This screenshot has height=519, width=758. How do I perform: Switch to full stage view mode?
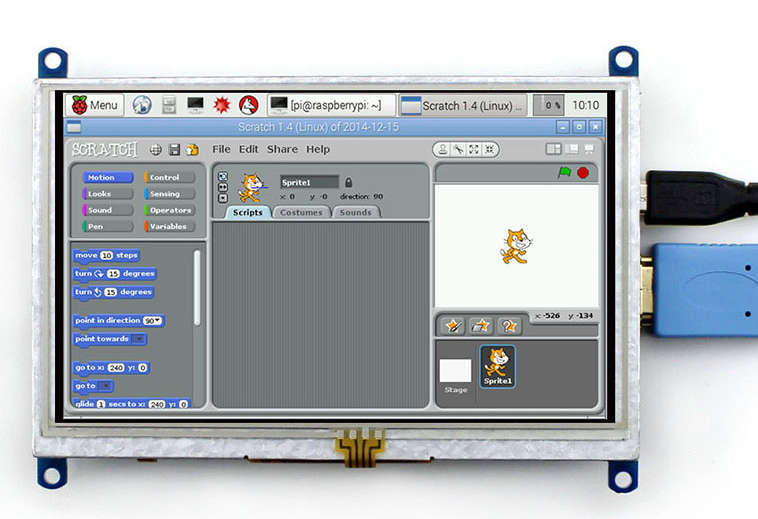572,149
